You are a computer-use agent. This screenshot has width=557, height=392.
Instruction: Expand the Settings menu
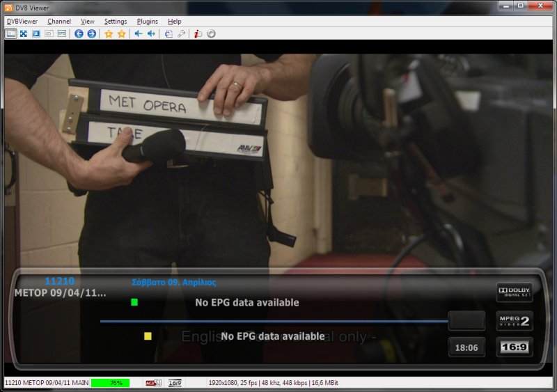pyautogui.click(x=116, y=22)
